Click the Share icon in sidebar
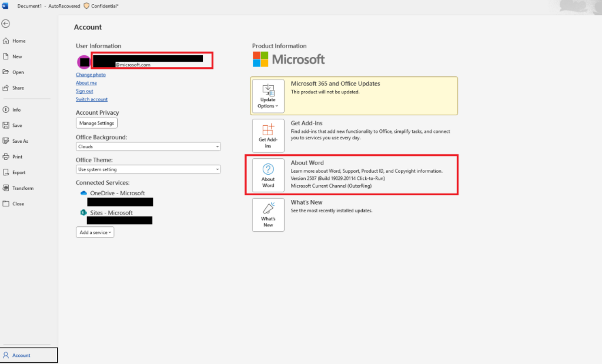The image size is (602, 364). [6, 88]
